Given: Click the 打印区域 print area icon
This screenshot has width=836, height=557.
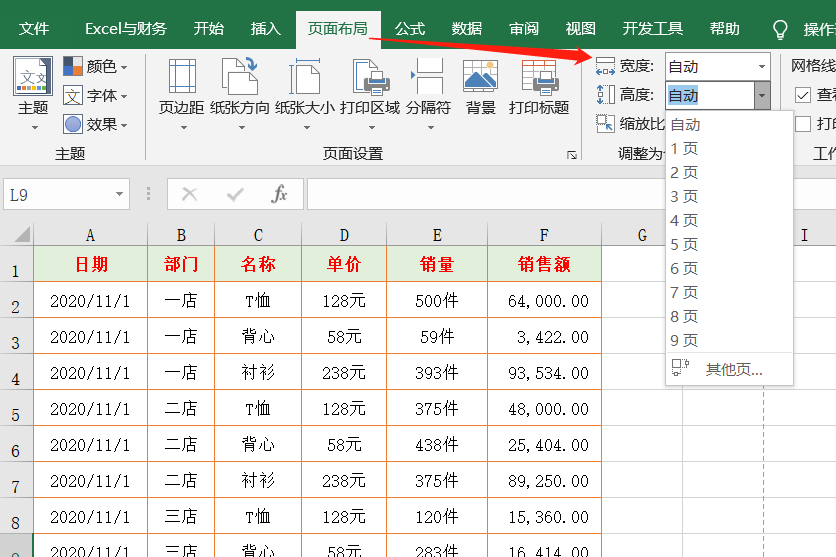Looking at the screenshot, I should pos(371,77).
